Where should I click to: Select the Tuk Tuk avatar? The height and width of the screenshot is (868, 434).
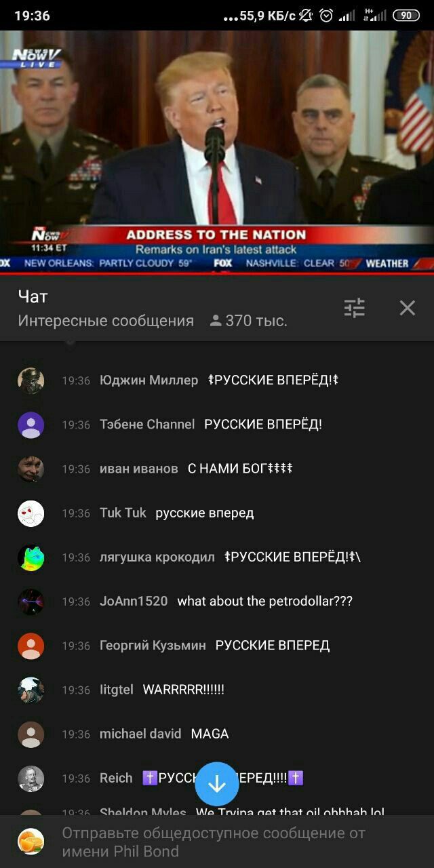31,513
